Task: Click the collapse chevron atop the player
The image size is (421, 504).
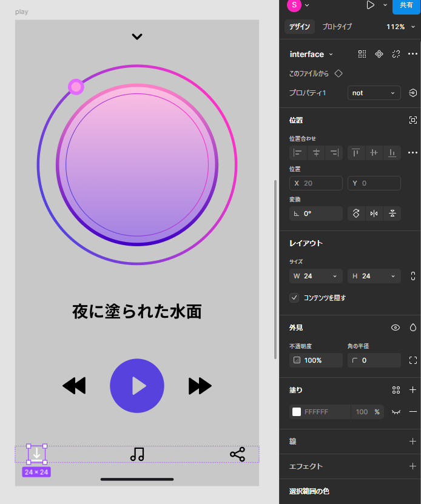Action: [137, 36]
